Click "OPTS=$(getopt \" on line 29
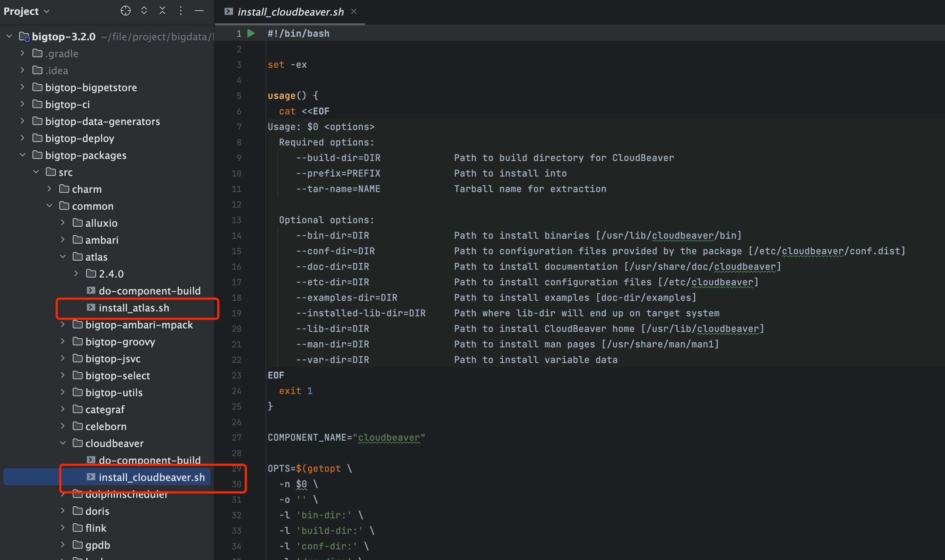 point(310,468)
